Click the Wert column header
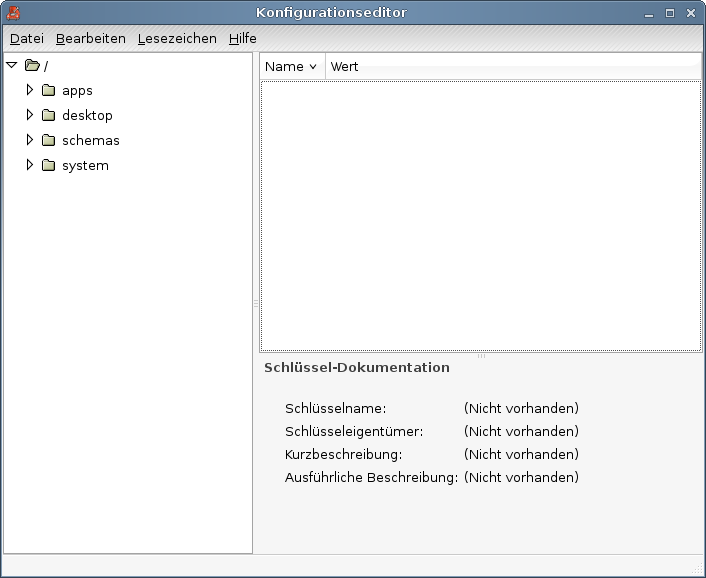 click(513, 67)
